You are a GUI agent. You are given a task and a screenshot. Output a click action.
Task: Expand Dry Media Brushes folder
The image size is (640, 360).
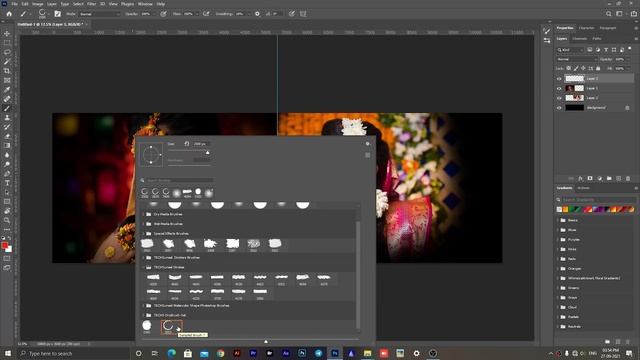click(143, 214)
